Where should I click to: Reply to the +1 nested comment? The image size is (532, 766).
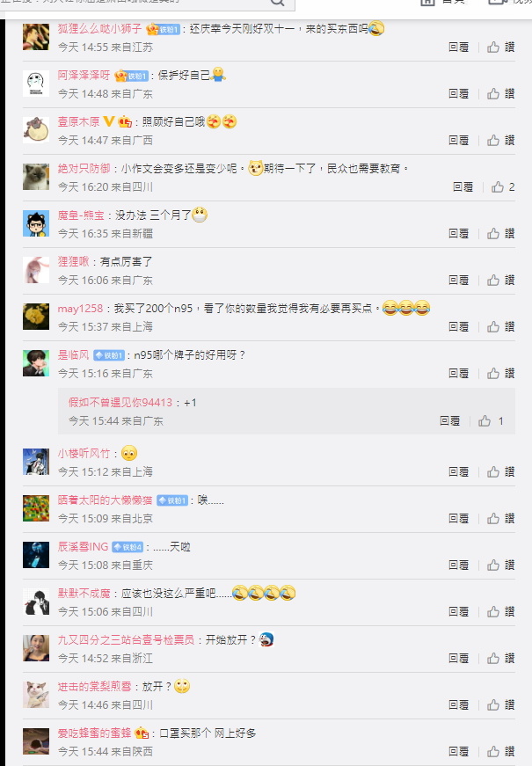point(449,420)
